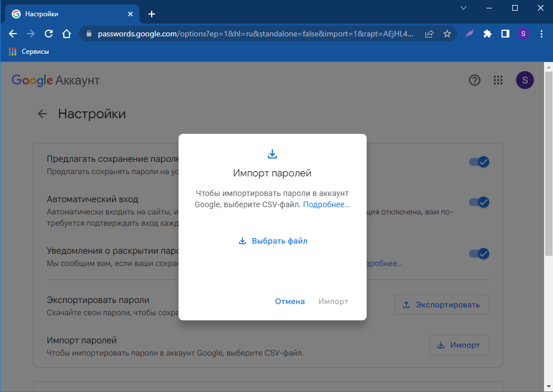553x392 pixels.
Task: Click the Импорт button in settings list
Action: (x=459, y=345)
